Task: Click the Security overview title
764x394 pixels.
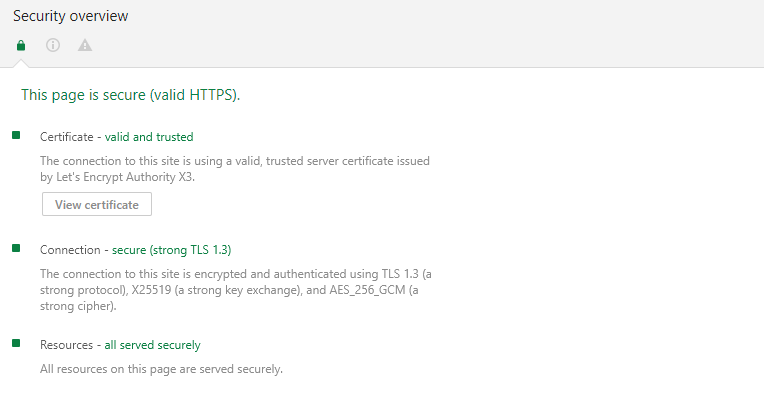Action: tap(71, 16)
